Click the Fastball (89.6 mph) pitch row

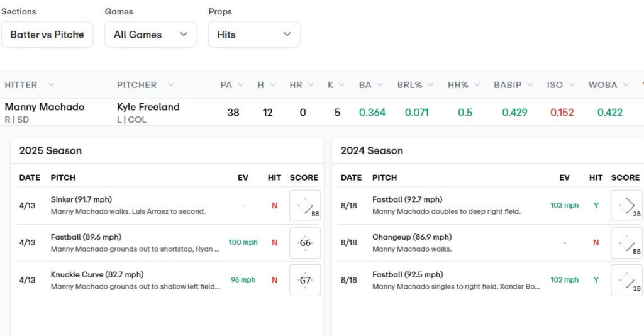(169, 243)
